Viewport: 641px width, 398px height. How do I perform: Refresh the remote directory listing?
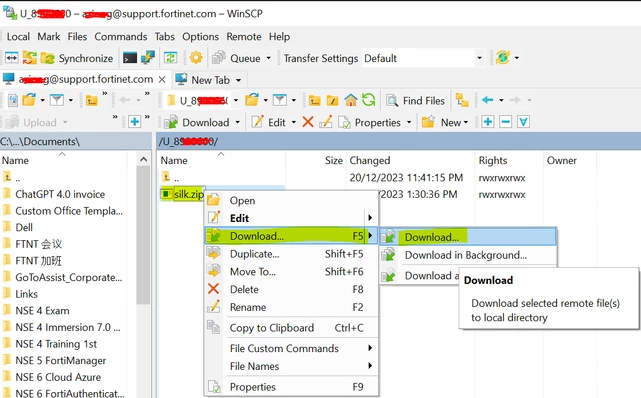[368, 100]
